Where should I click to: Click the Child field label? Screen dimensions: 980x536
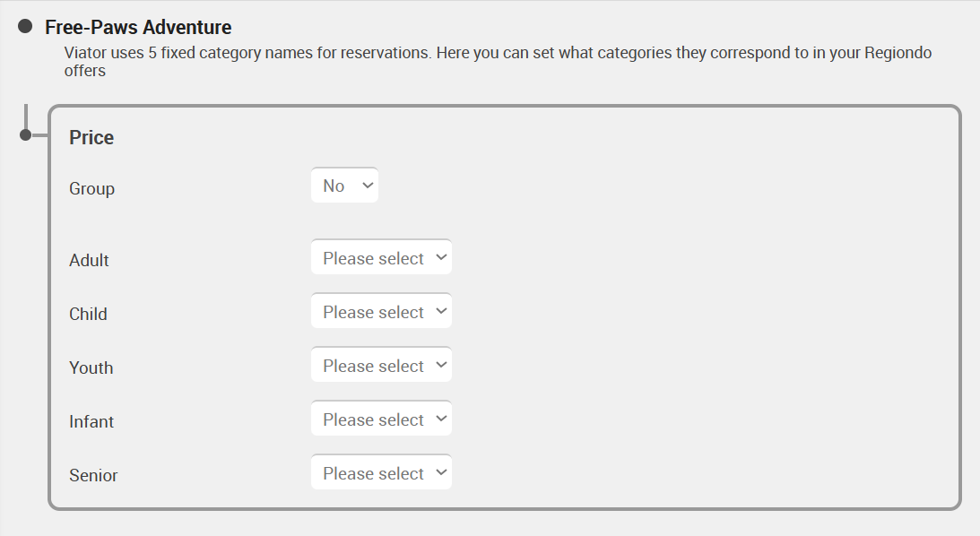[88, 314]
